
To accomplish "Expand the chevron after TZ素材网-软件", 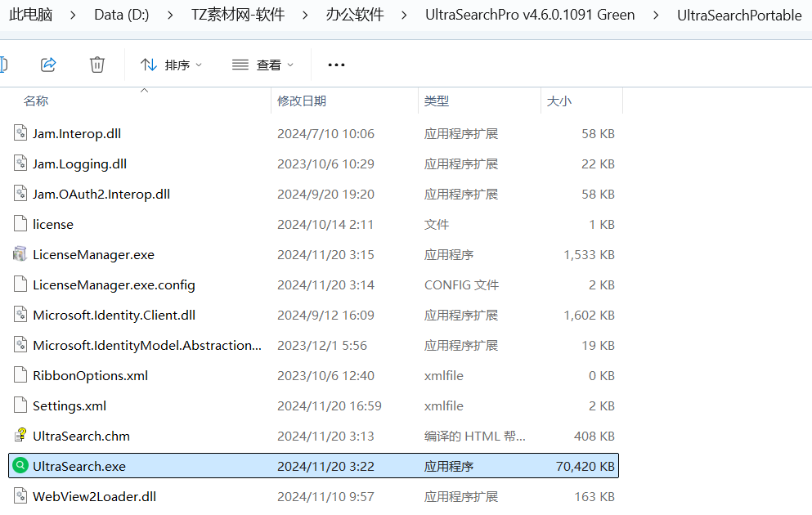I will (x=305, y=16).
